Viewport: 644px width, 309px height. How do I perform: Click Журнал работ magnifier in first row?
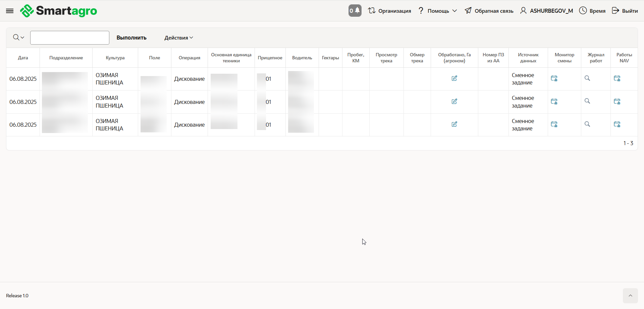tap(587, 78)
